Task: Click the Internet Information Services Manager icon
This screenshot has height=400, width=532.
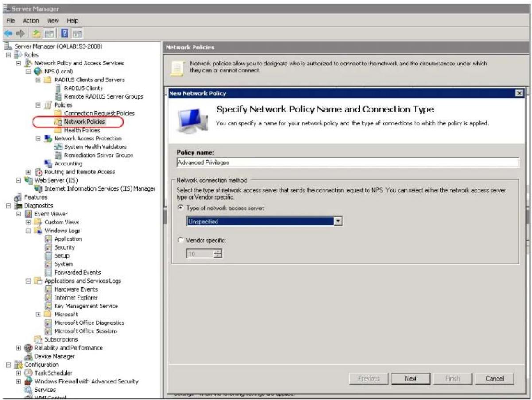Action: point(38,189)
